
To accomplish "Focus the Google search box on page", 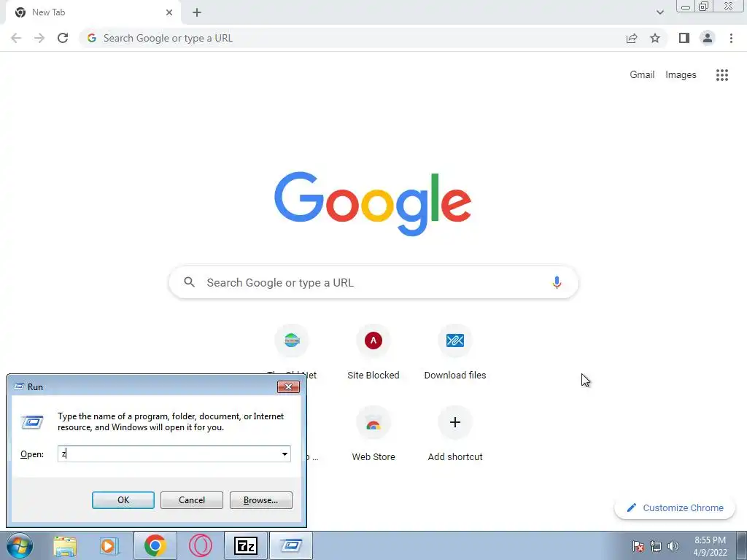I will point(373,282).
